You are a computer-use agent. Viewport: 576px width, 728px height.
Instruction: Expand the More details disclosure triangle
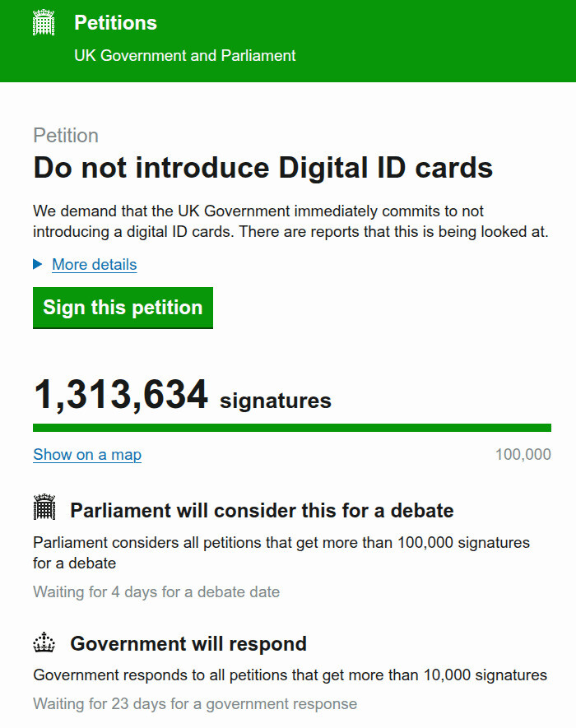[x=37, y=264]
